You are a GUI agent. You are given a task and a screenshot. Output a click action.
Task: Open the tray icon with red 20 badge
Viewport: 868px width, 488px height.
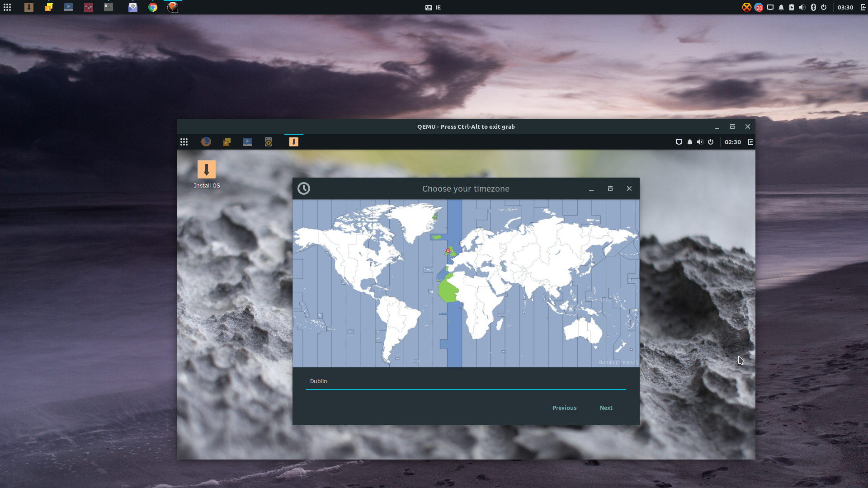pos(759,7)
